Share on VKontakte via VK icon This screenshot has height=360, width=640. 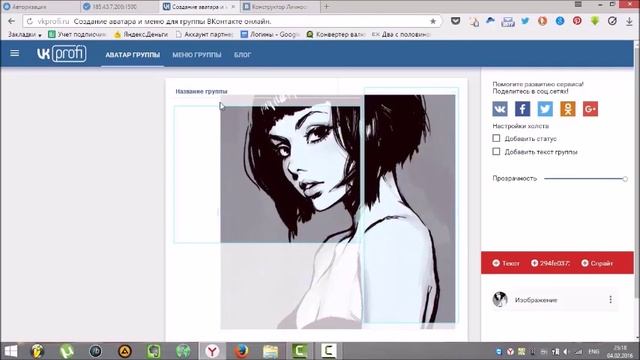click(500, 109)
